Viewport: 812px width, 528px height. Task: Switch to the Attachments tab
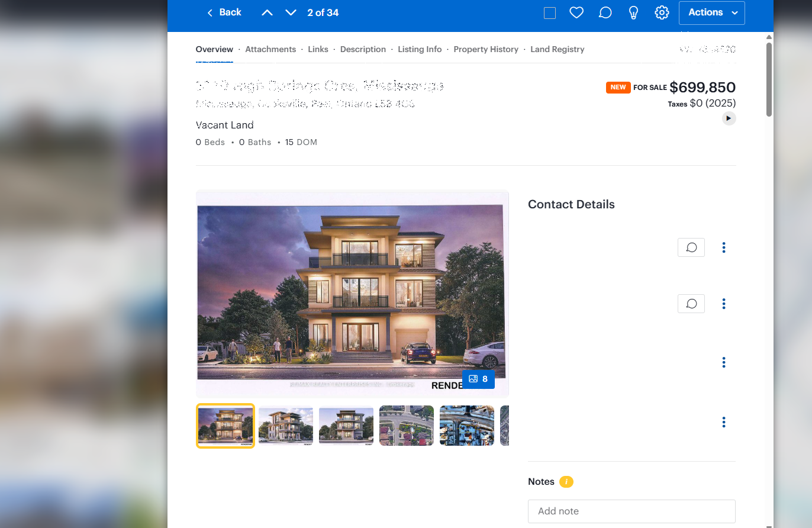pyautogui.click(x=270, y=49)
